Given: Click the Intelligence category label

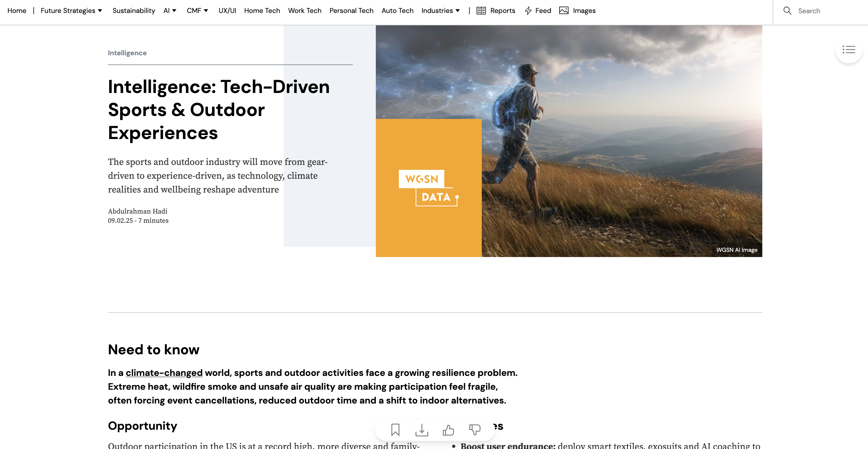Looking at the screenshot, I should click(127, 53).
